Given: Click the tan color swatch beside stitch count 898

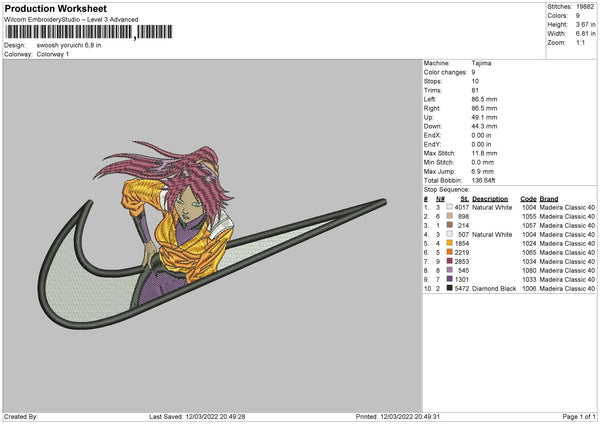Looking at the screenshot, I should pos(449,216).
